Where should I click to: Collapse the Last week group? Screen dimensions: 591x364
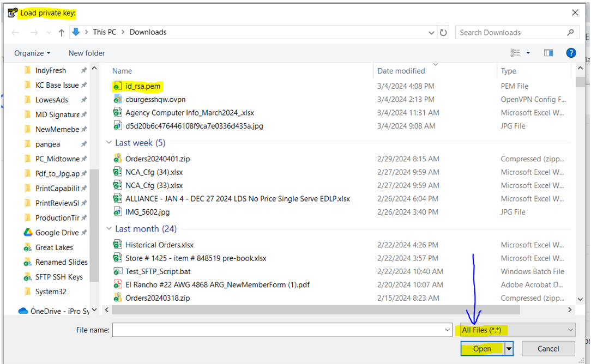109,143
